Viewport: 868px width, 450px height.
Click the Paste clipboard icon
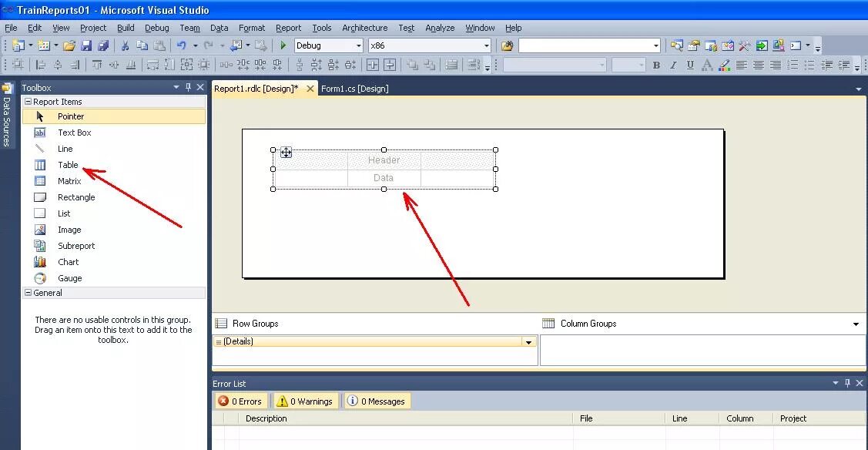[159, 45]
